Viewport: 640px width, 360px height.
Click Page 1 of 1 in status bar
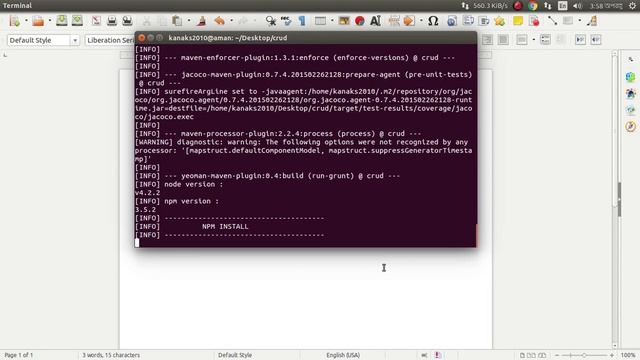[19, 355]
